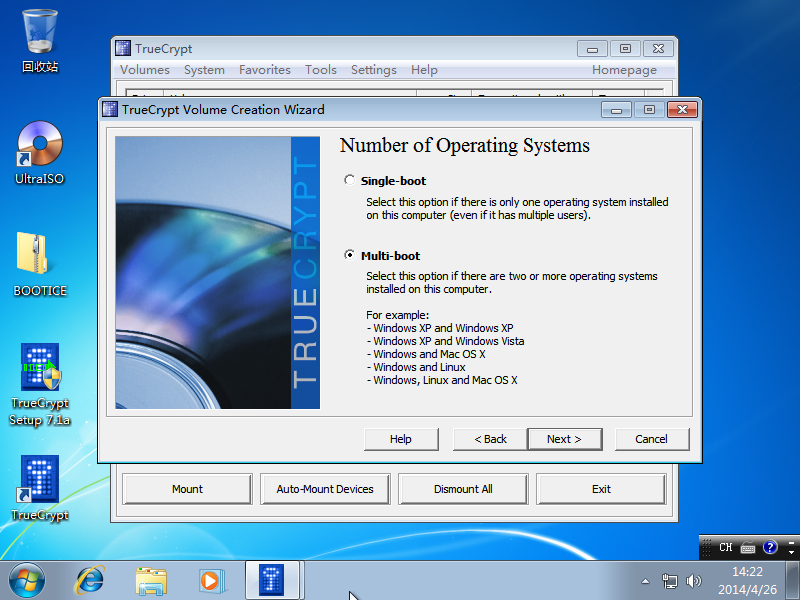Click the language bar help question icon
Viewport: 800px width, 600px height.
pos(770,547)
